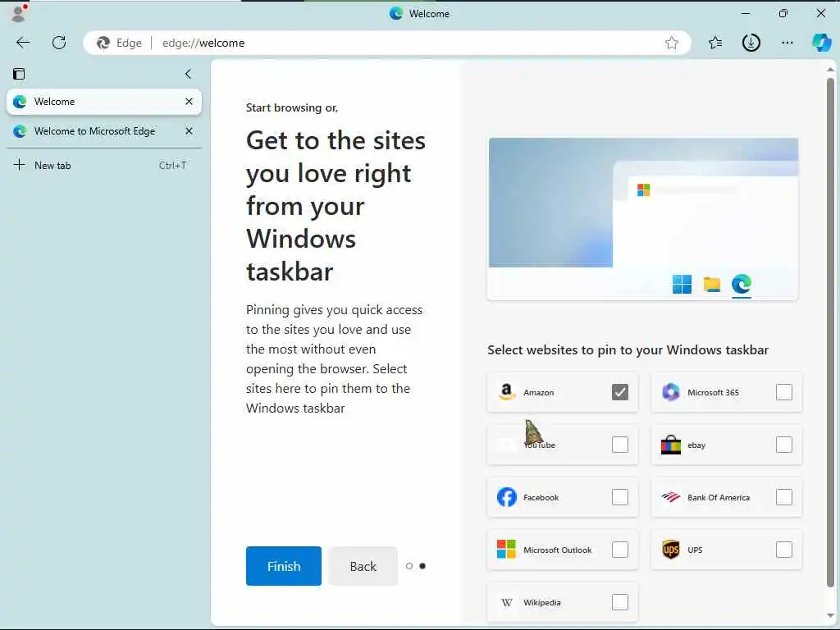Refresh the welcome page
This screenshot has height=630, width=840.
pyautogui.click(x=59, y=43)
